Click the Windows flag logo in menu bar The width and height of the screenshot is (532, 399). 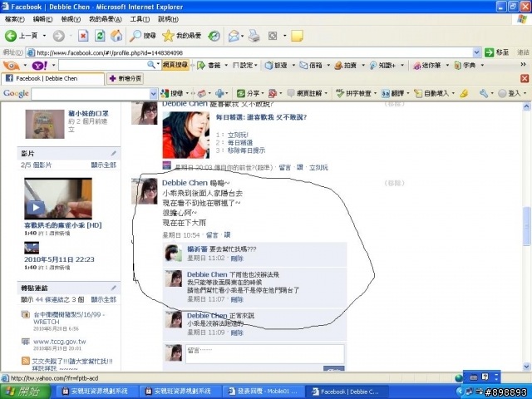522,19
